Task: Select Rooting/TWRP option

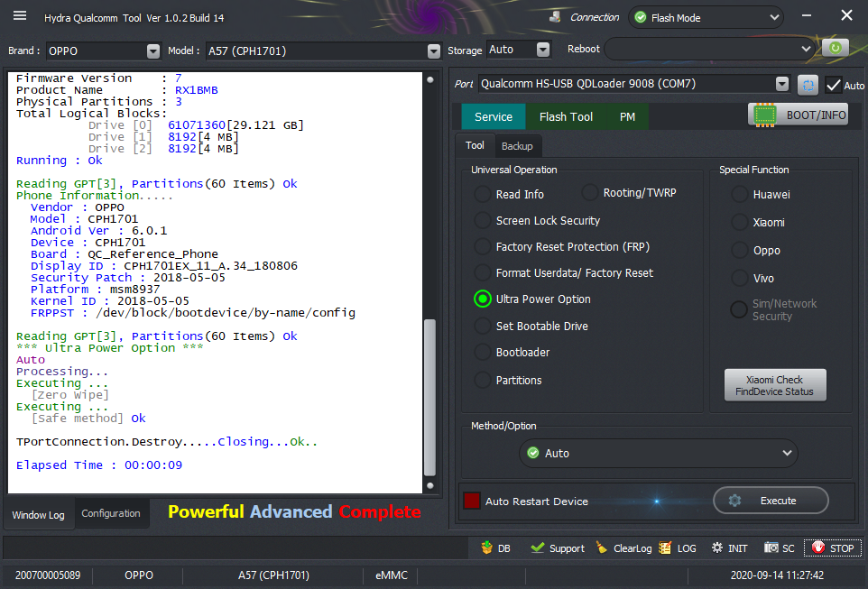Action: coord(589,193)
